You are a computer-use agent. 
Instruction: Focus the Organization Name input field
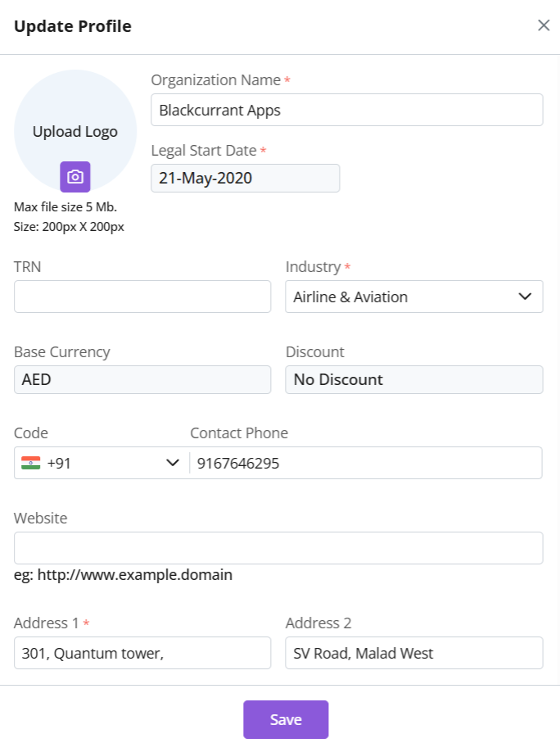pyautogui.click(x=346, y=110)
